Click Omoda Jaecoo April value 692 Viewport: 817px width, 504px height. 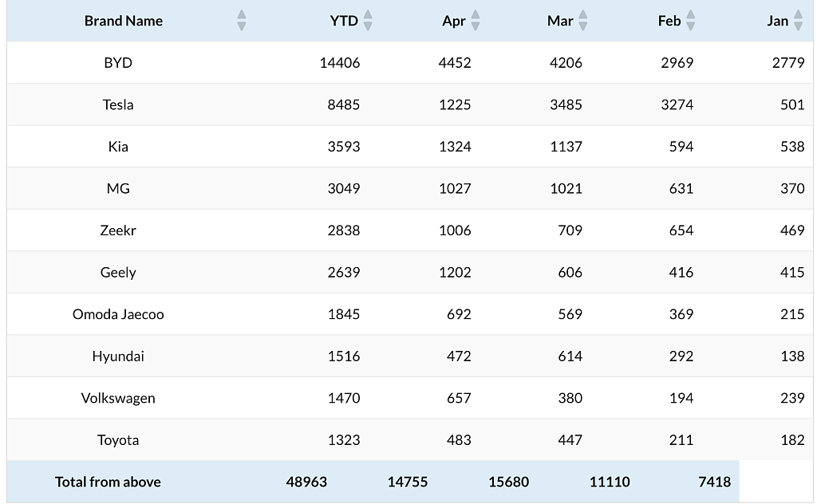click(459, 314)
